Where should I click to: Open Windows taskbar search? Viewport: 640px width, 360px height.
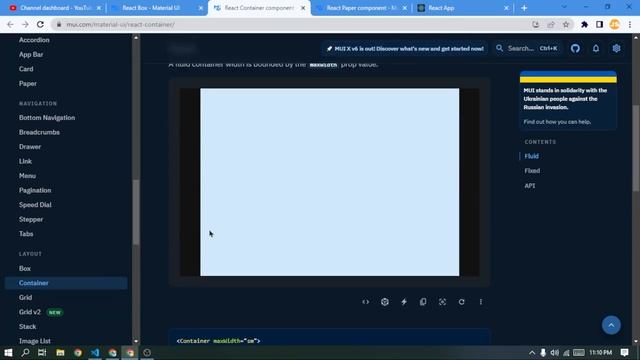[x=25, y=353]
